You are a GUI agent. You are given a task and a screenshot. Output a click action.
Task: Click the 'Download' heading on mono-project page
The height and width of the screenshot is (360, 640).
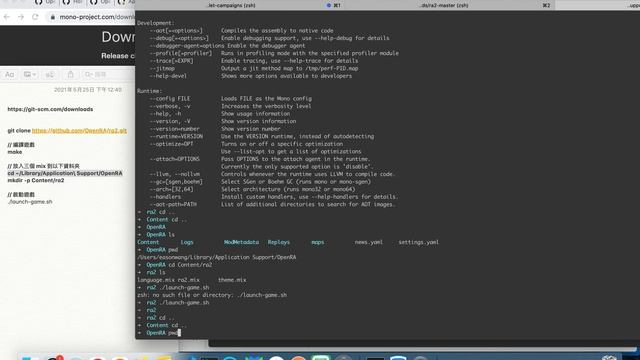tap(118, 37)
